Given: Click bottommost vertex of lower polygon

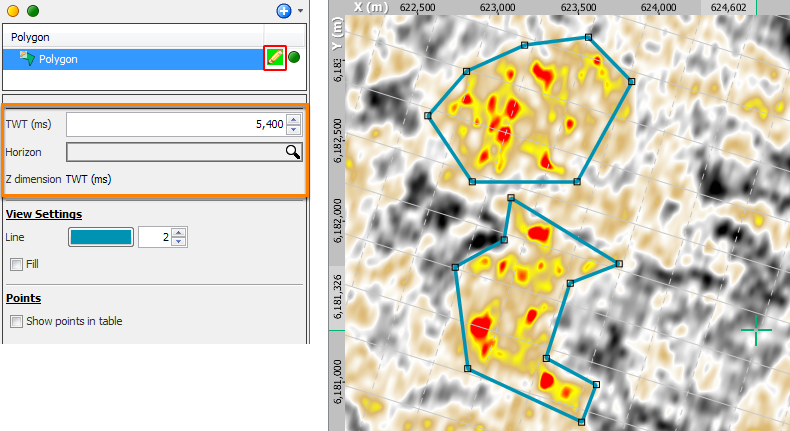Looking at the screenshot, I should (x=581, y=422).
